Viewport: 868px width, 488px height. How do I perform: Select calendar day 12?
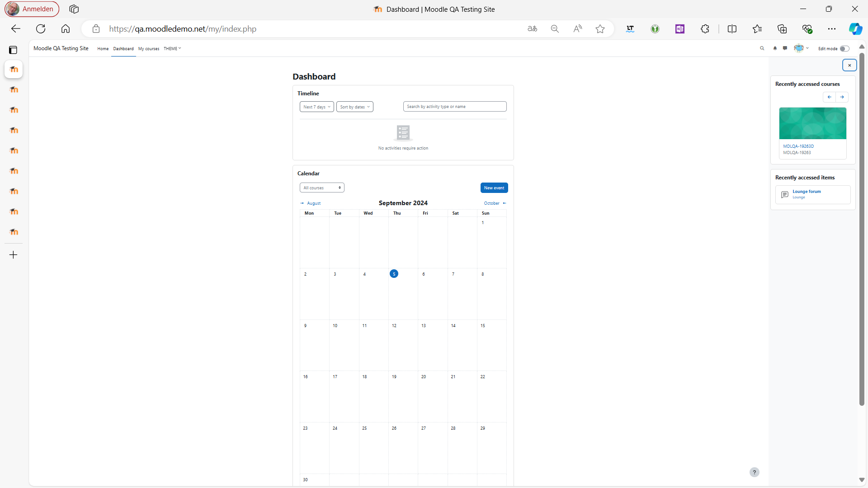click(394, 326)
